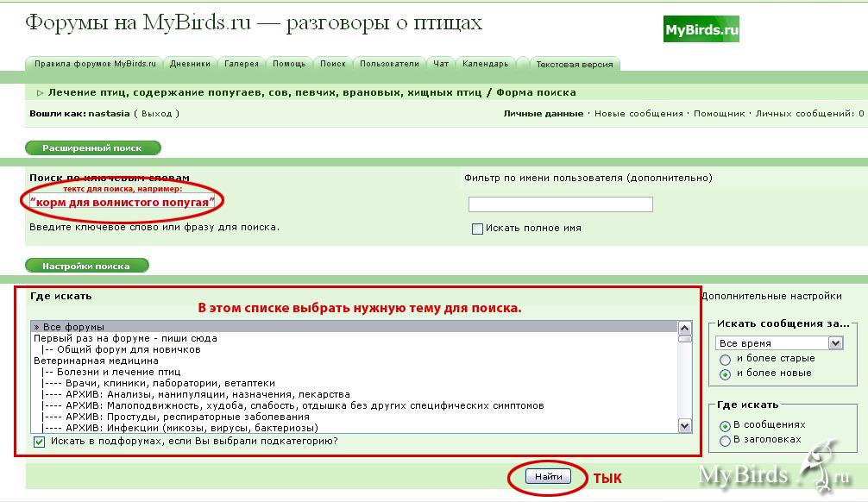
Task: Select АРХИВ: Простуды, респираторные заболевания entry
Action: click(x=354, y=417)
